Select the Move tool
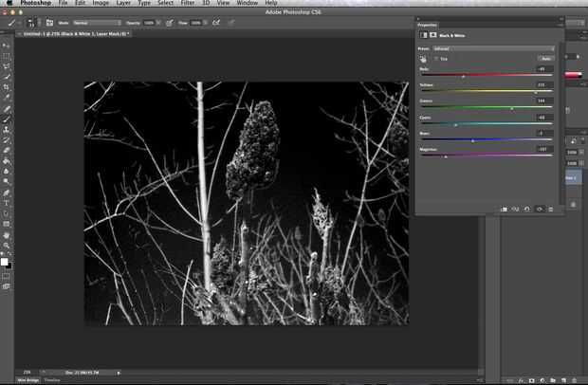This screenshot has width=588, height=385. (6, 46)
